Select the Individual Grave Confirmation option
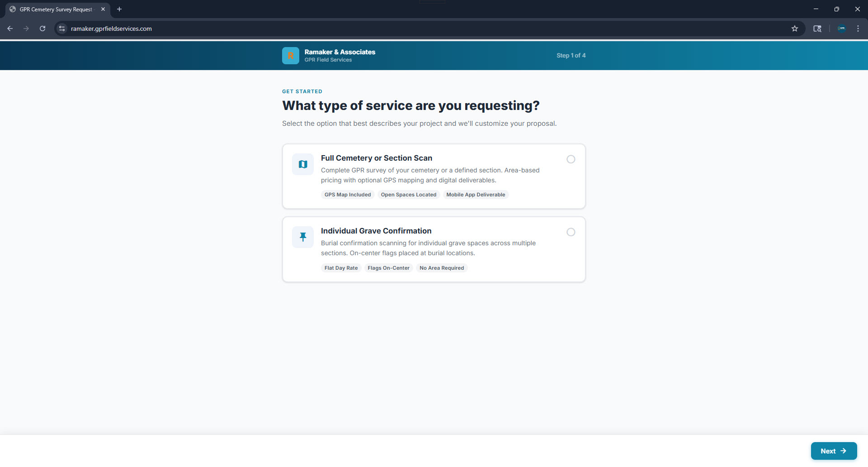This screenshot has height=467, width=868. pos(571,232)
